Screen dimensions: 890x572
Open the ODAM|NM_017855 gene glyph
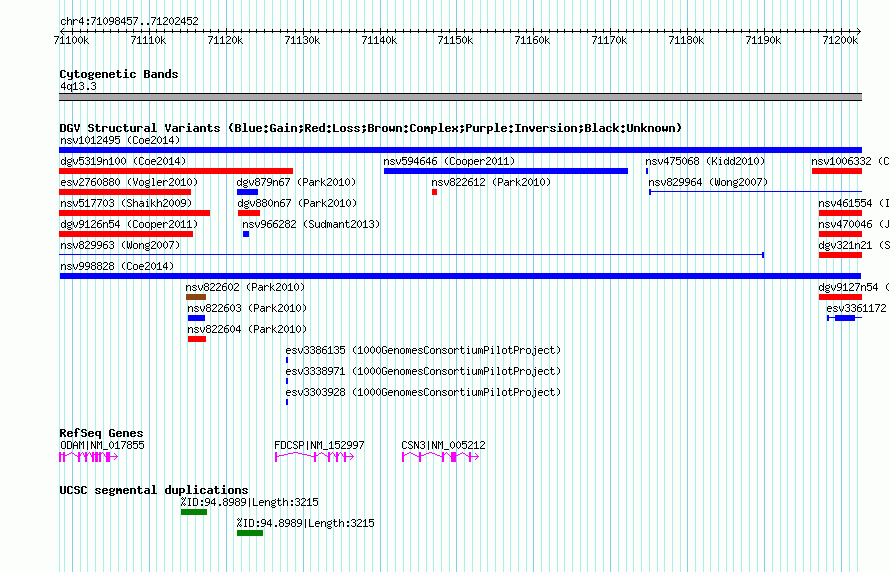[x=88, y=457]
